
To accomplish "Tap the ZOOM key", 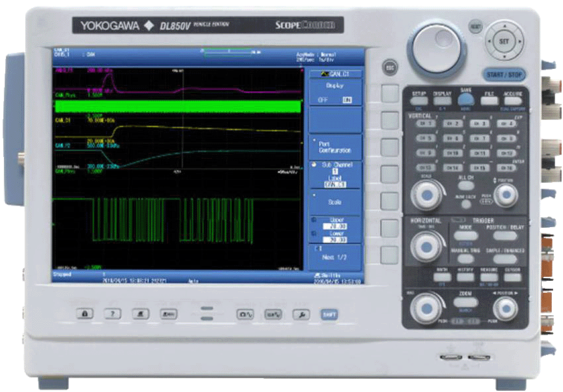I will click(x=466, y=302).
